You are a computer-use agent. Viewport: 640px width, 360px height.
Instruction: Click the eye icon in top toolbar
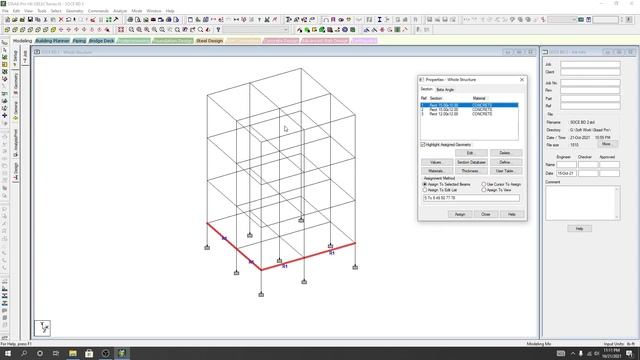[341, 20]
